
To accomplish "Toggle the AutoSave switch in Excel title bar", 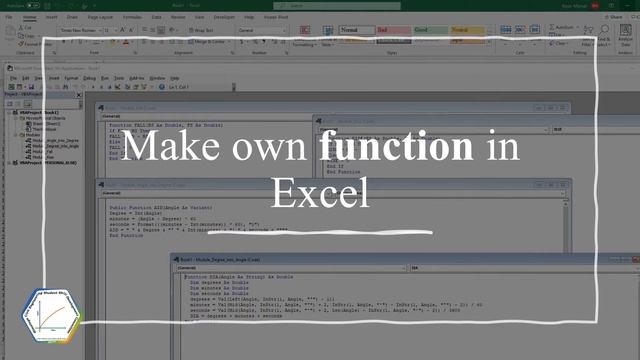I will click(x=33, y=6).
